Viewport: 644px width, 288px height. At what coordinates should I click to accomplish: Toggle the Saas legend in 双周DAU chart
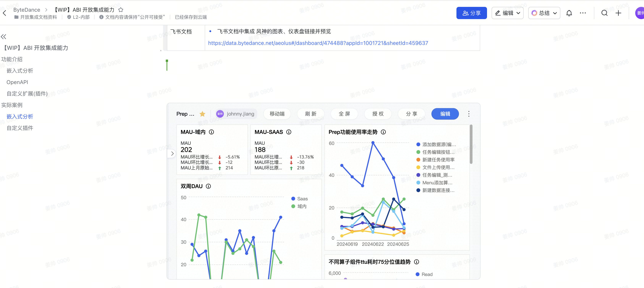point(299,199)
